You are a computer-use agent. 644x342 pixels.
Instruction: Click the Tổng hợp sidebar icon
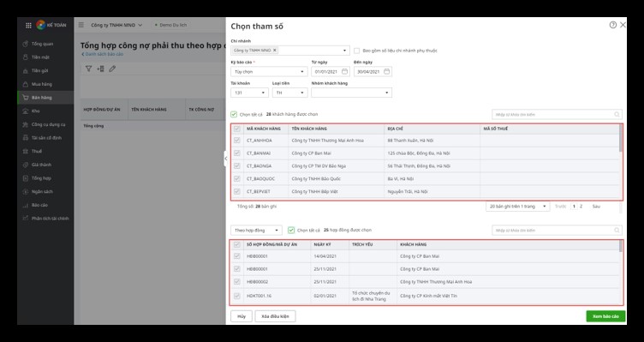(26, 178)
